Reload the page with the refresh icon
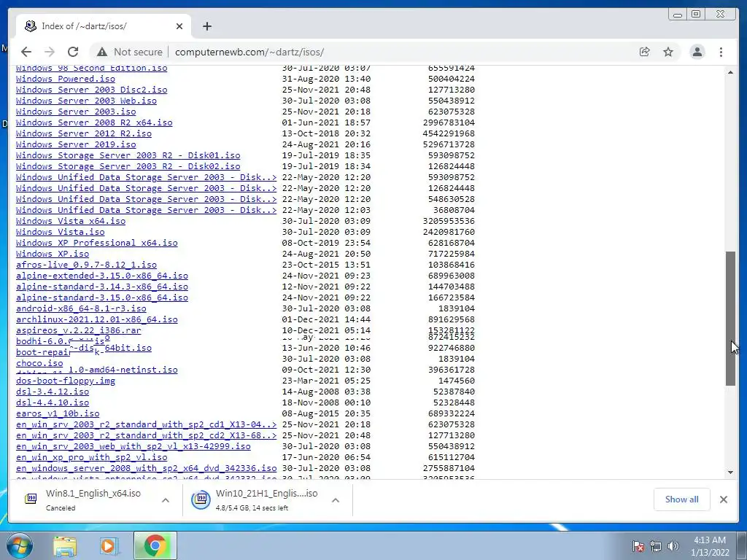 [x=73, y=52]
